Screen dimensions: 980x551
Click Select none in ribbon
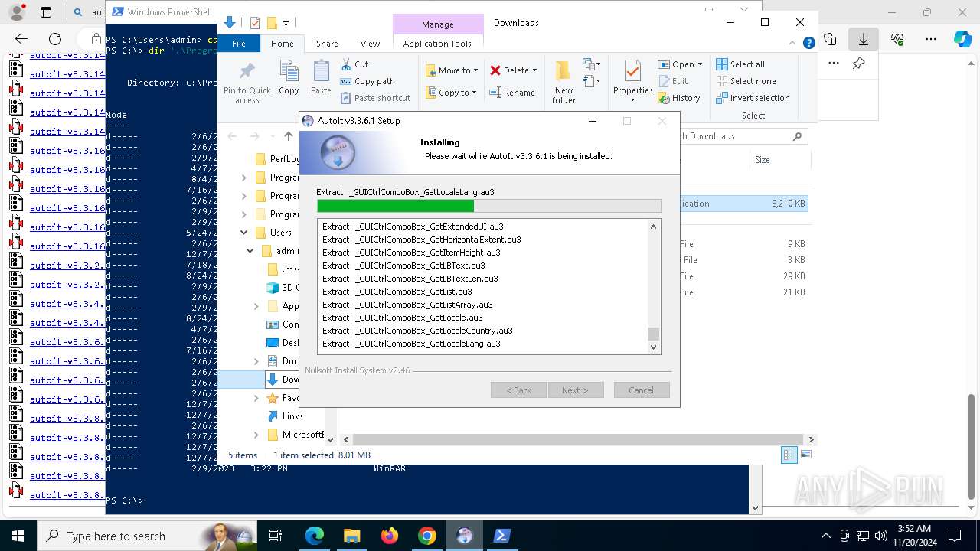point(746,81)
